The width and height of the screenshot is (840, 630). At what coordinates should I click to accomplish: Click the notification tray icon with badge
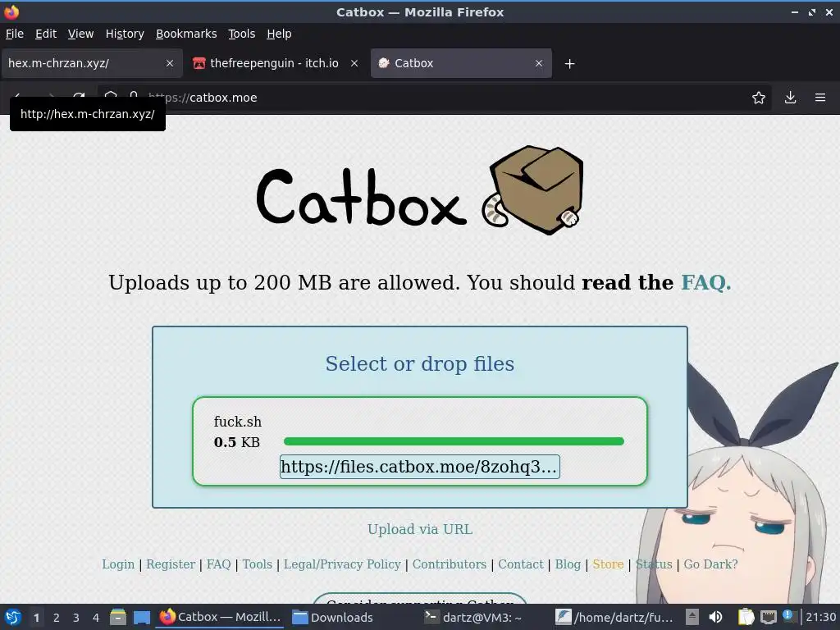(x=788, y=616)
